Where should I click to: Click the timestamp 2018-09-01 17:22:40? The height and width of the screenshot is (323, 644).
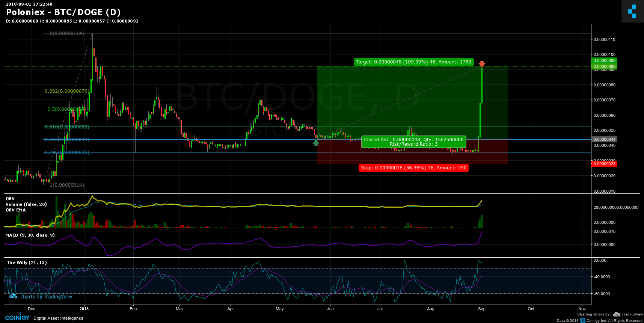(29, 4)
